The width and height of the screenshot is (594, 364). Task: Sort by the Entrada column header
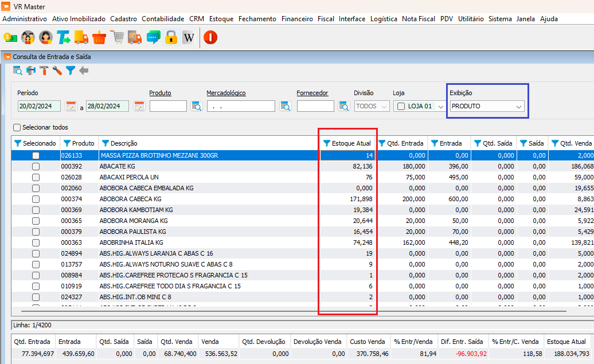(451, 143)
